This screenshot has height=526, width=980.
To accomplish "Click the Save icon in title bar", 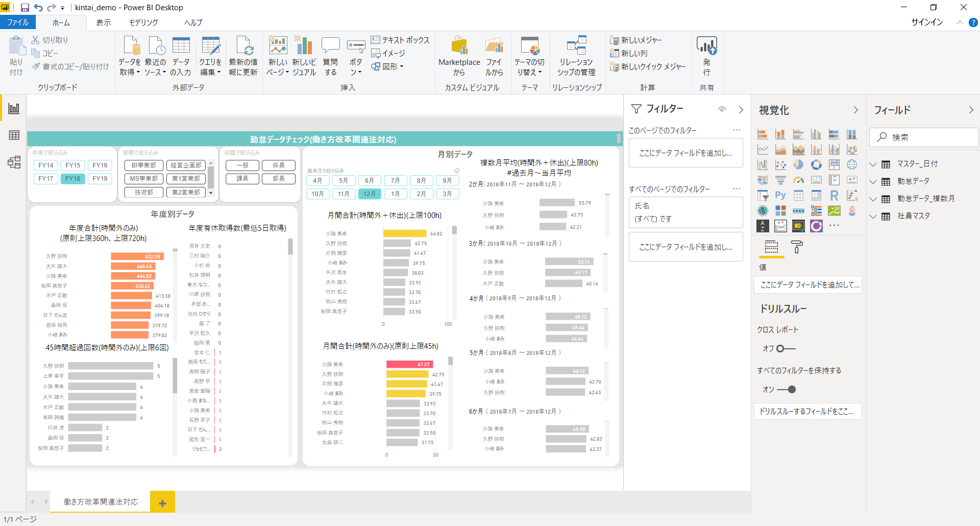I will (x=24, y=8).
